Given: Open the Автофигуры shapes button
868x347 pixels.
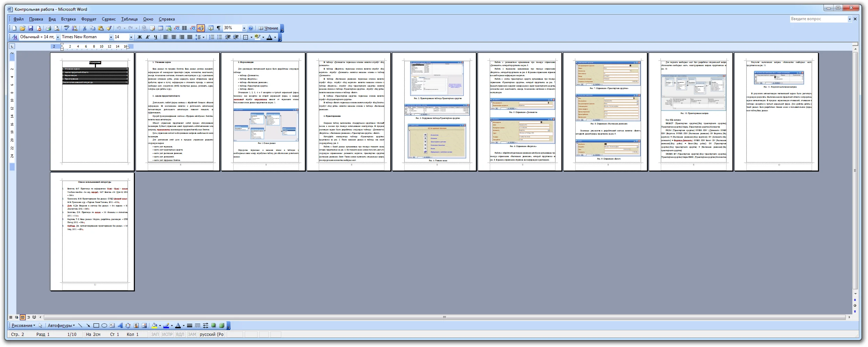Looking at the screenshot, I should point(61,325).
